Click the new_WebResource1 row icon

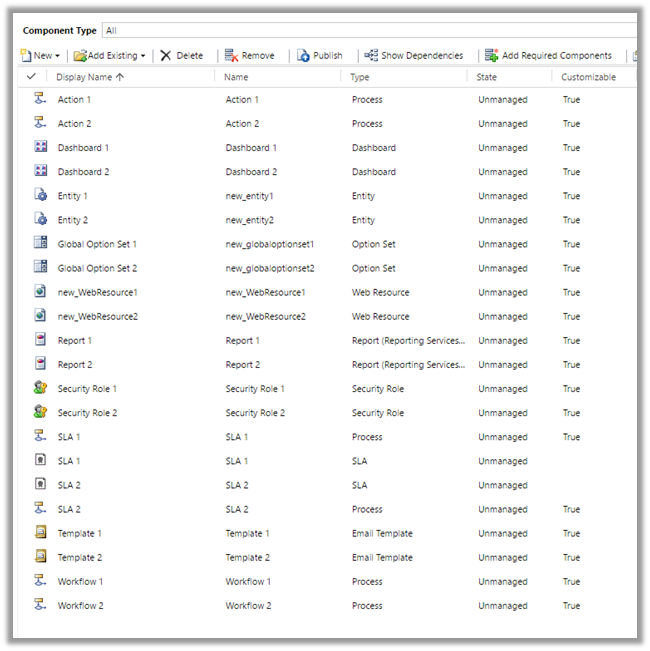(x=41, y=292)
